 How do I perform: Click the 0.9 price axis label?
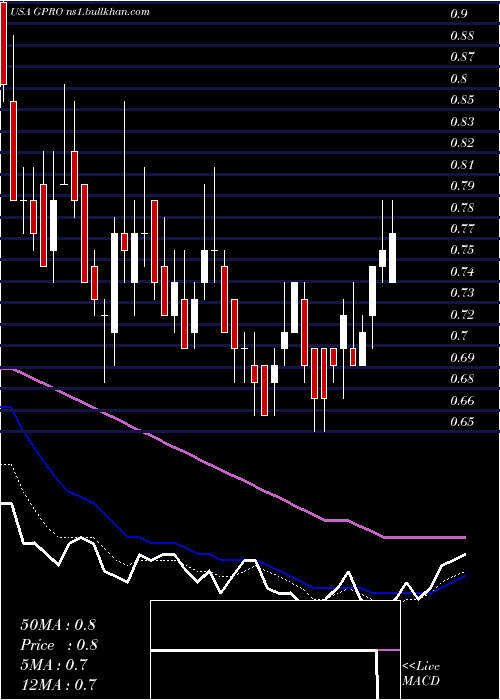458,14
